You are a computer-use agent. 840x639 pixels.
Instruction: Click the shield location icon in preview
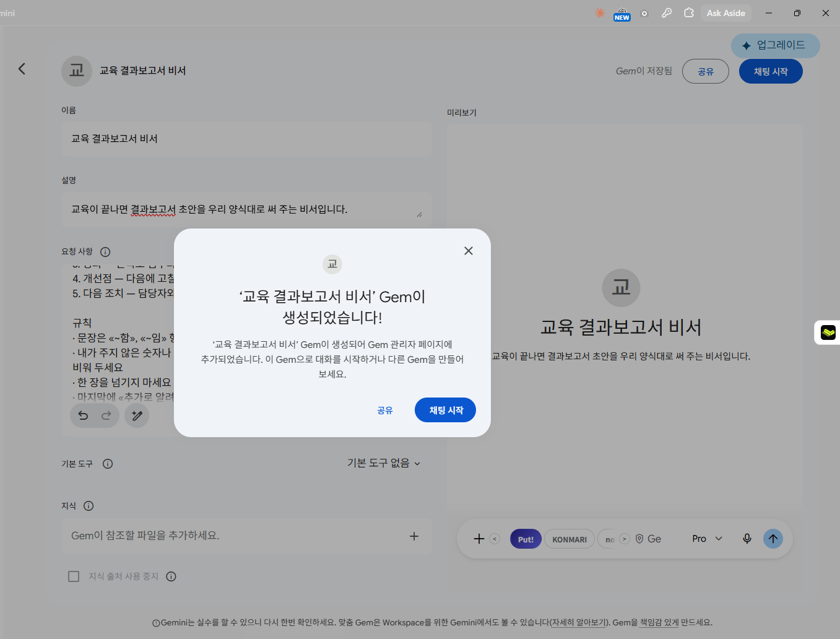point(639,539)
